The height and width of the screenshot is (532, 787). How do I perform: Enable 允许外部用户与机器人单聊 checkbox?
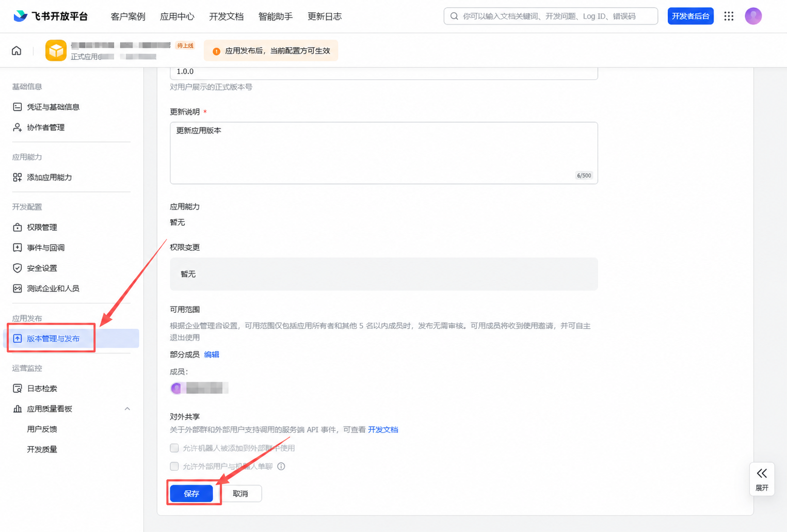coord(174,466)
